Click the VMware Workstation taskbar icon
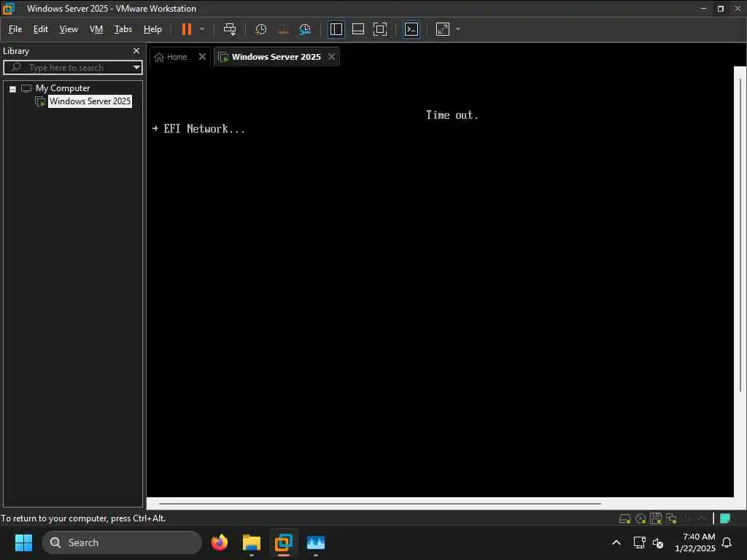The height and width of the screenshot is (560, 747). pyautogui.click(x=284, y=542)
